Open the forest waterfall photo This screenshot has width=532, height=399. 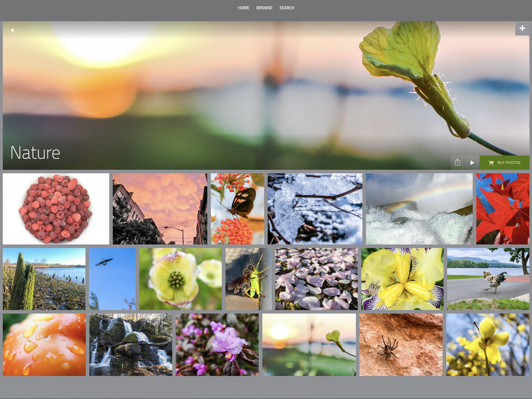131,345
